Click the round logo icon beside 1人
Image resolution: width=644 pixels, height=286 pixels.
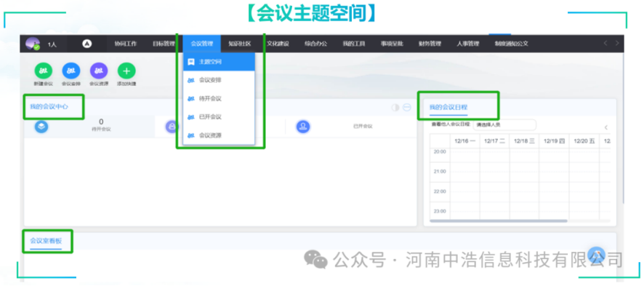(86, 44)
